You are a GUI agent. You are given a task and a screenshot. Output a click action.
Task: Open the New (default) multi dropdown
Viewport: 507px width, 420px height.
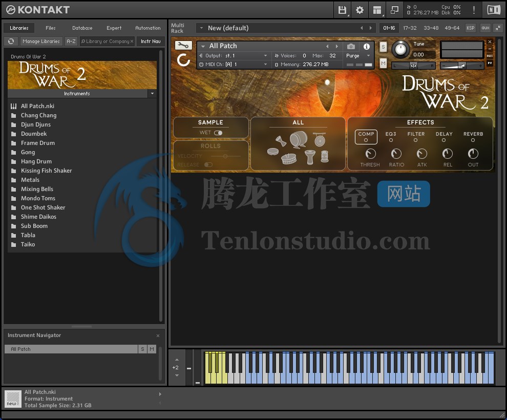(201, 28)
